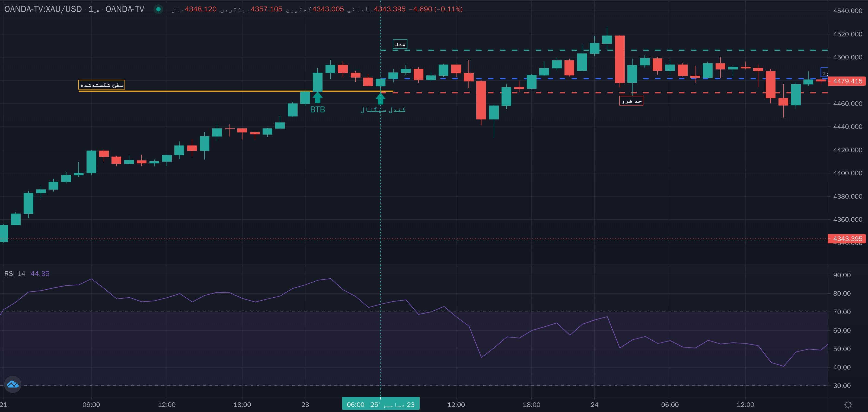
Task: Click the RSI value 44.35
Action: coord(40,274)
